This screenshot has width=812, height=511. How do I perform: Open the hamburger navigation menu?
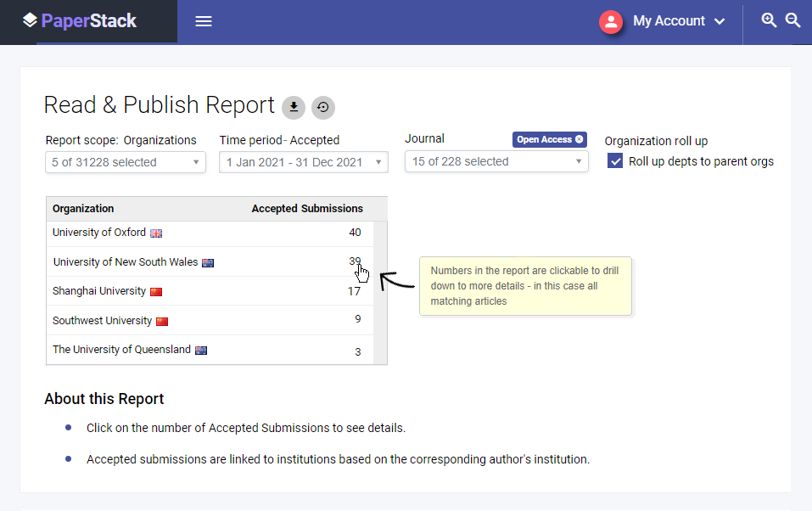pos(203,20)
